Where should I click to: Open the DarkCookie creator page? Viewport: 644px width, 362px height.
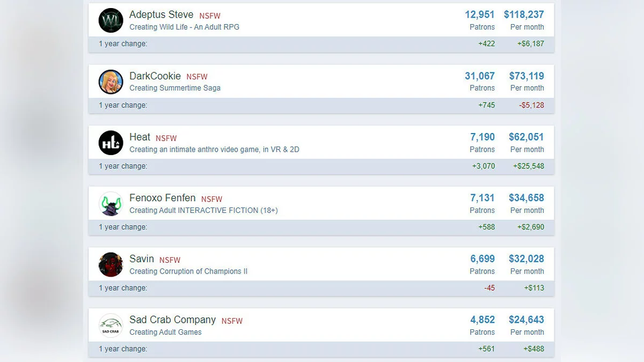tap(155, 76)
